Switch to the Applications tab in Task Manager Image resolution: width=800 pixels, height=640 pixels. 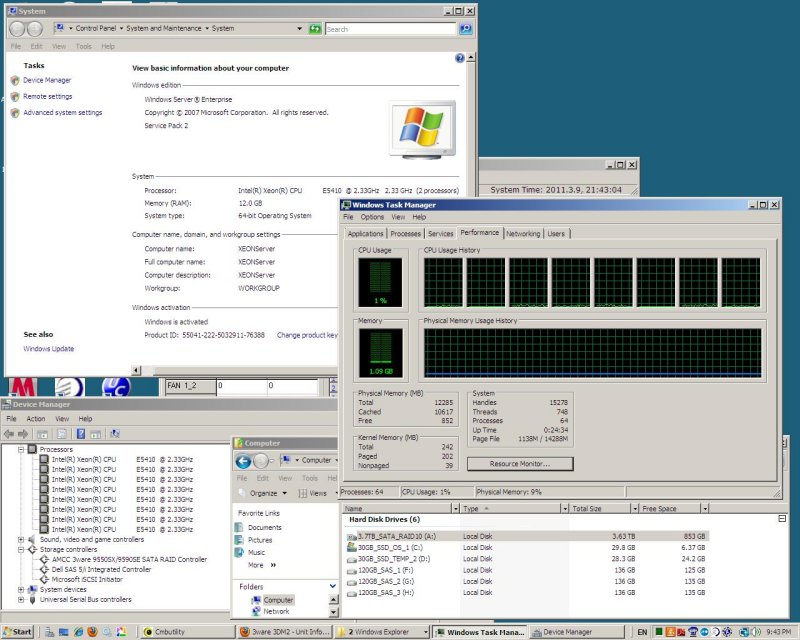365,234
